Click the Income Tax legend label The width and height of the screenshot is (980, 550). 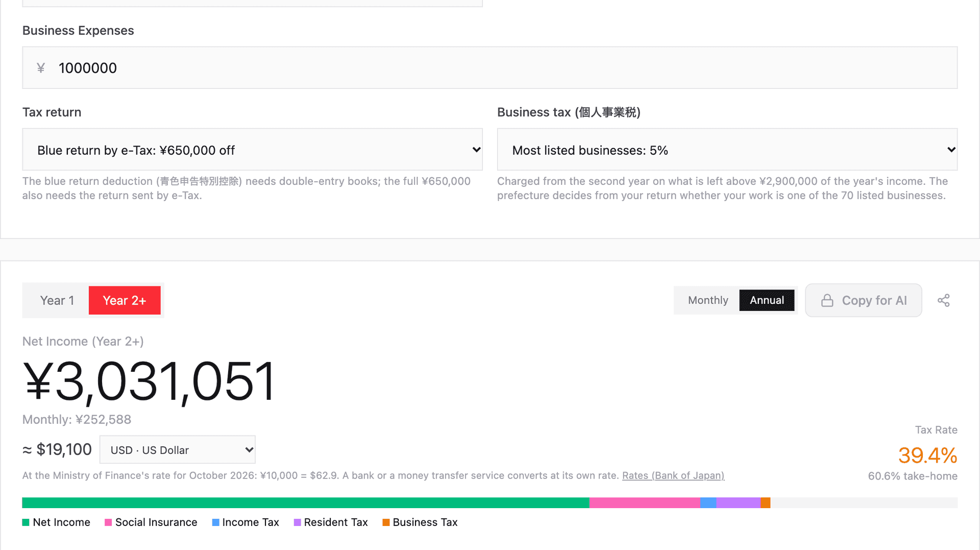(x=251, y=522)
